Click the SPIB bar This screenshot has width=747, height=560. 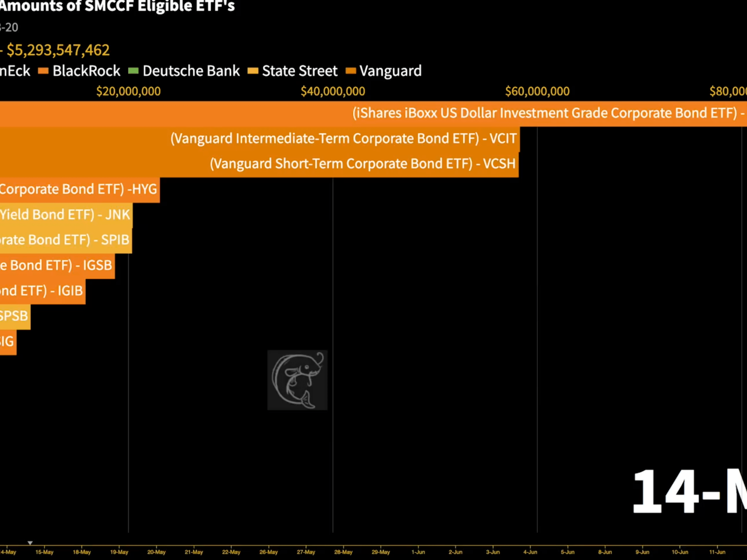(x=66, y=240)
